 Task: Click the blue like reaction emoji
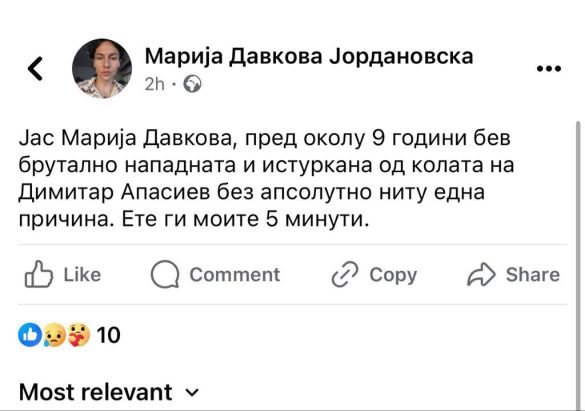[29, 335]
